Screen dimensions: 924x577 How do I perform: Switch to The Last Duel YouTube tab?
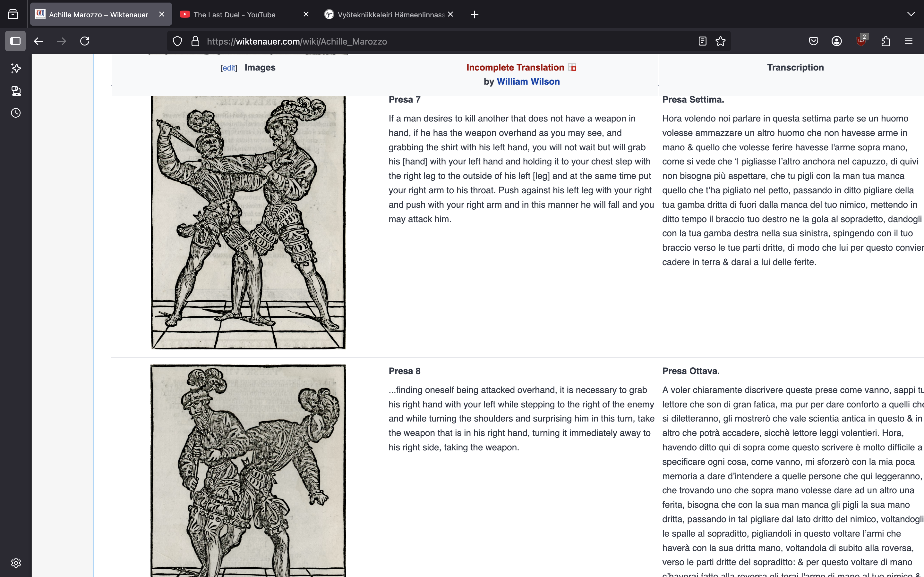click(235, 14)
